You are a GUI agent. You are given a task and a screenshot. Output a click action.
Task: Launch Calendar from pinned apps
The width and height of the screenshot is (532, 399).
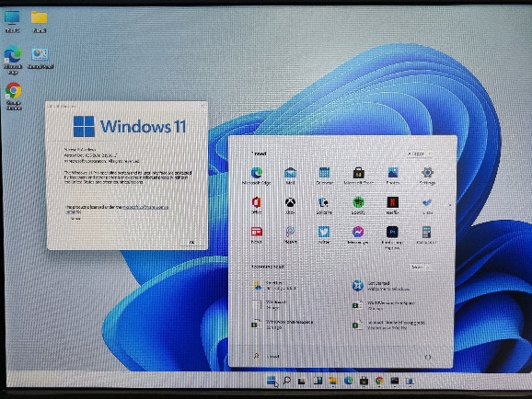click(x=324, y=176)
